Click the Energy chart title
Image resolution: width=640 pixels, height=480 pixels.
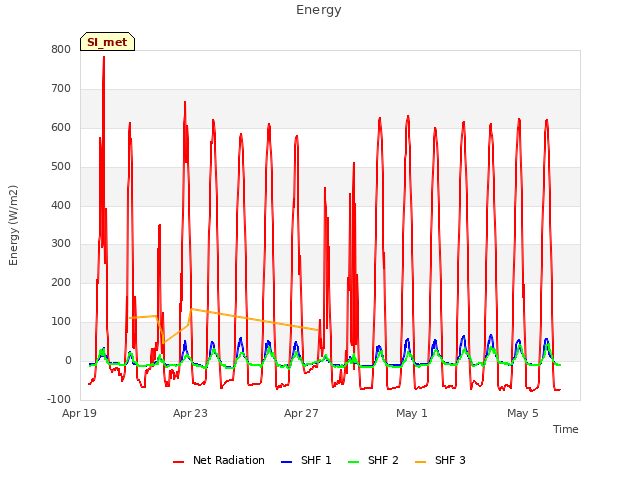[x=319, y=10]
